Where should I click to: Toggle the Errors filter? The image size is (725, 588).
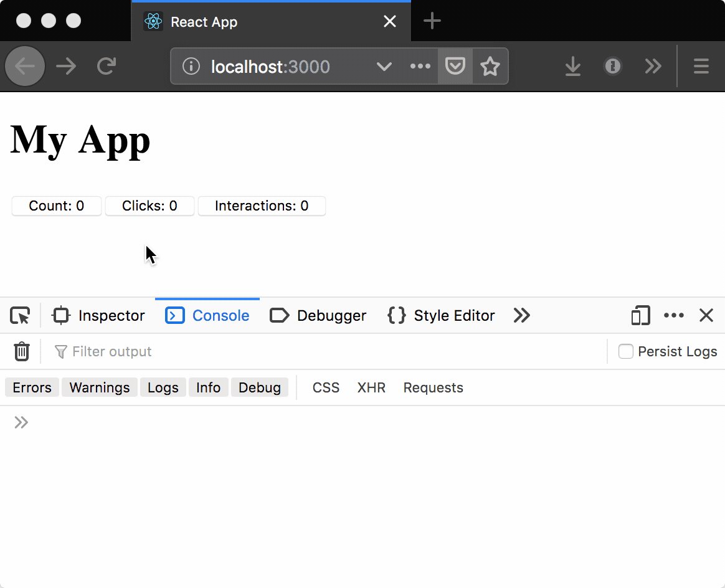32,387
